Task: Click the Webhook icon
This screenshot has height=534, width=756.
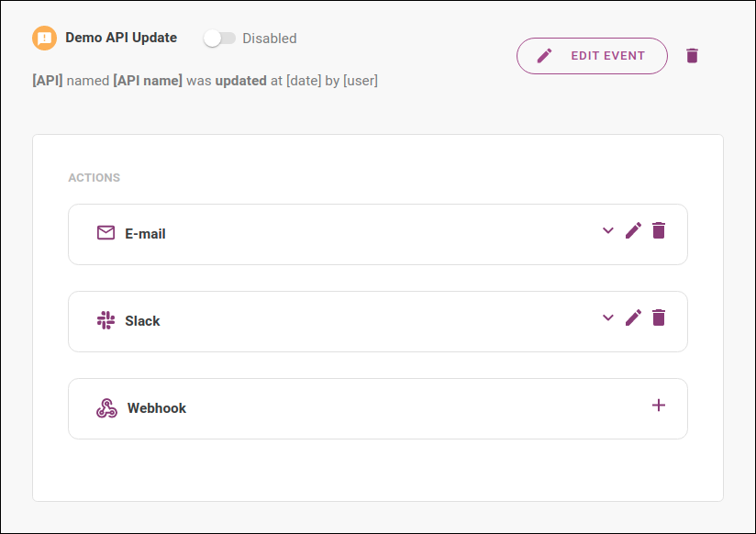Action: tap(106, 407)
